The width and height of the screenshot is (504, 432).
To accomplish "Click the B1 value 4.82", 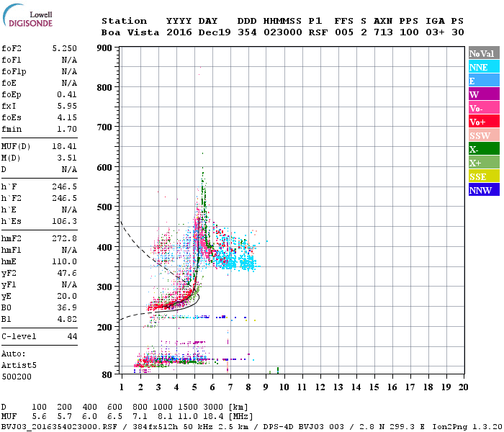I will (x=67, y=320).
